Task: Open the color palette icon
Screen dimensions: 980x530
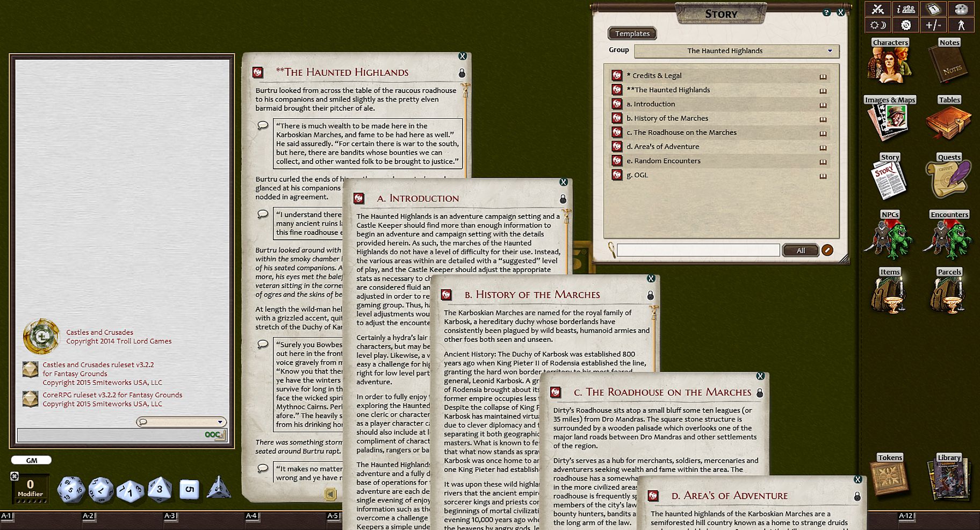Action: tap(961, 9)
